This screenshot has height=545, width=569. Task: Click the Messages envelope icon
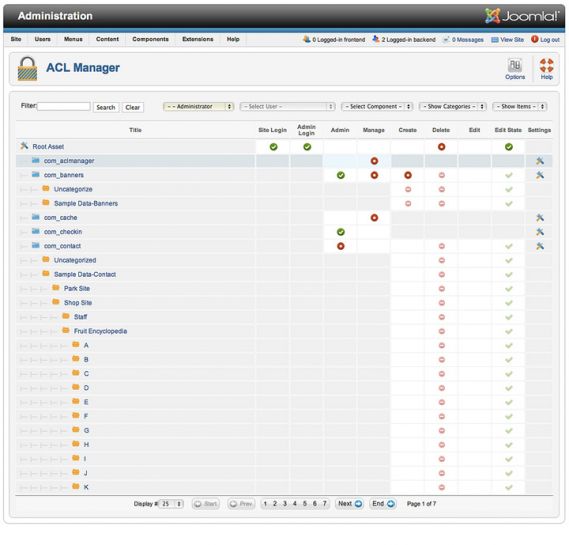click(446, 39)
